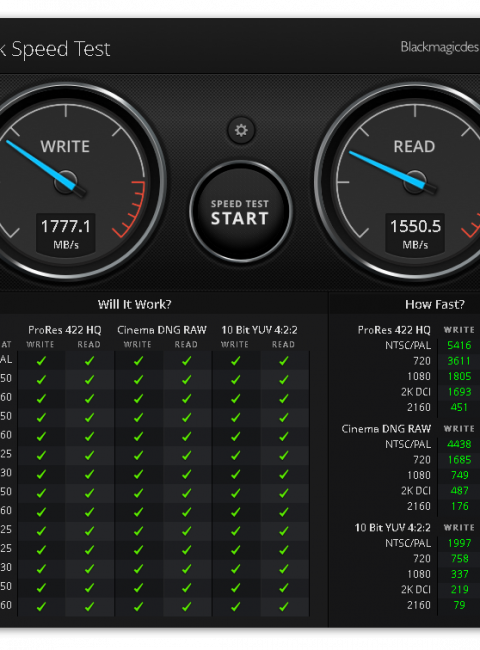This screenshot has height=650, width=480.
Task: Click the Blackmagicdesign logo text
Action: click(440, 47)
